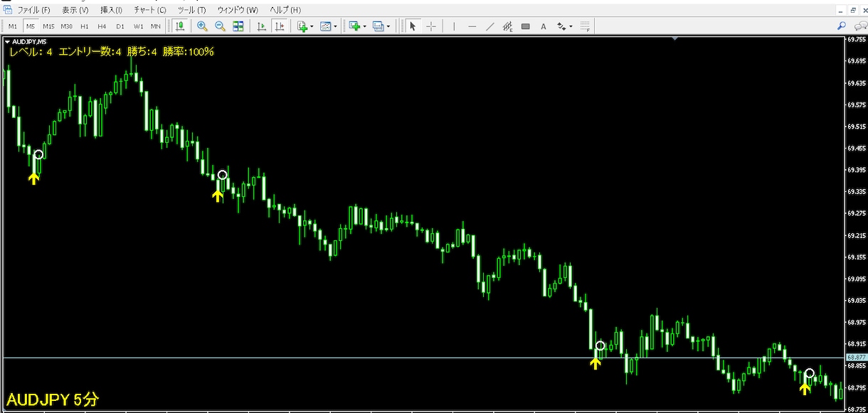868x413 pixels.
Task: Select the horizontal line tool
Action: (x=472, y=26)
